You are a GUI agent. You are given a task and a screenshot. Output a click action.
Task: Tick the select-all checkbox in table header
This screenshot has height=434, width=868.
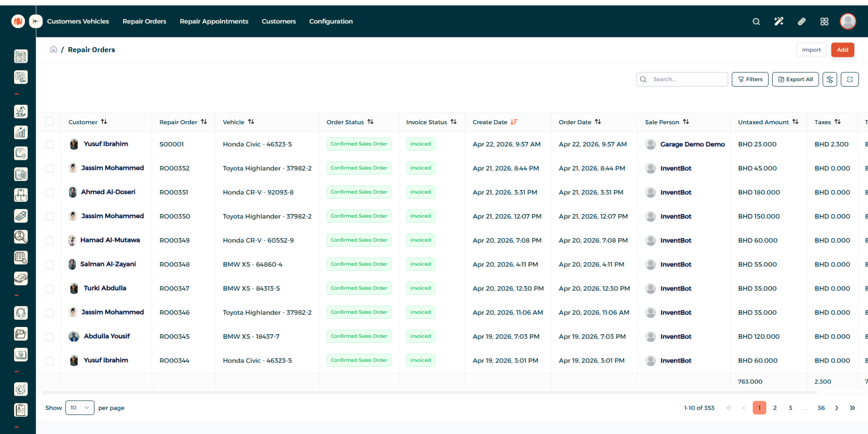(x=50, y=121)
